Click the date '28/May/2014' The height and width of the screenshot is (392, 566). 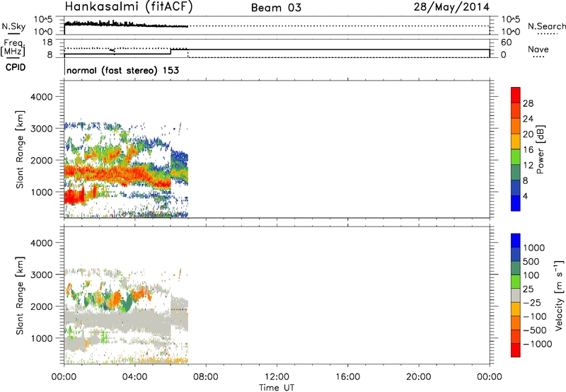451,7
